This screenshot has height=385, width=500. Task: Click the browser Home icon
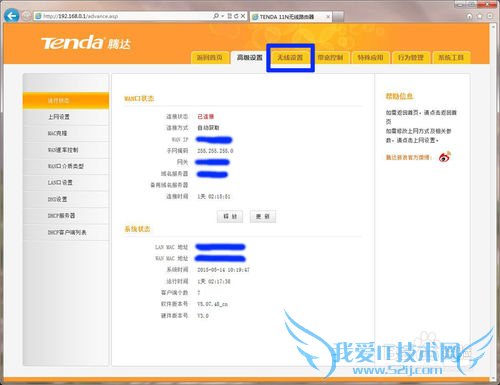(x=469, y=16)
